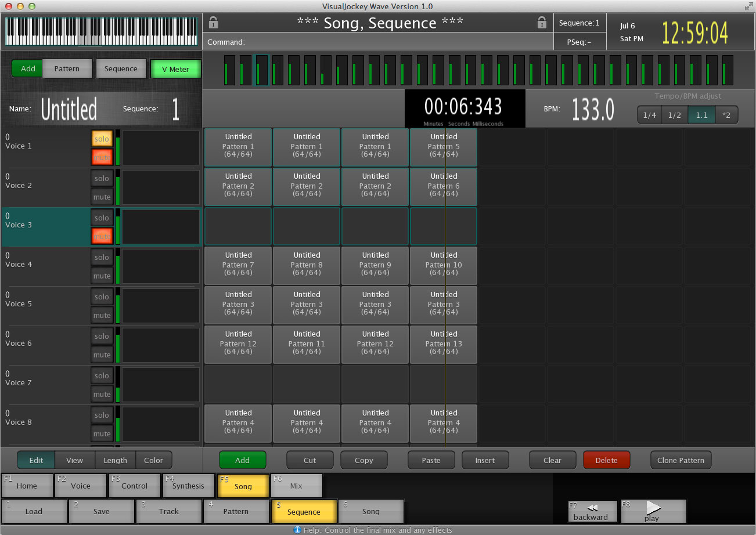This screenshot has width=756, height=535.
Task: Solo Voice 4
Action: point(102,257)
